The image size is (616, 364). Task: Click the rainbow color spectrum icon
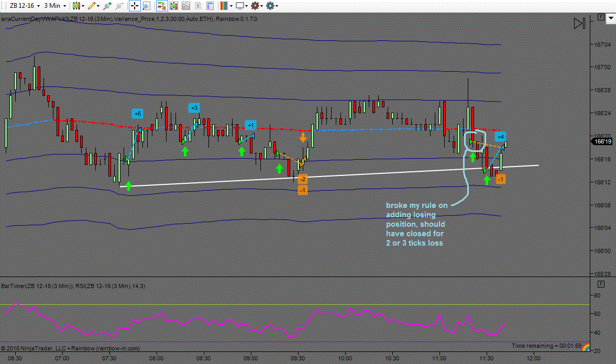[224, 6]
